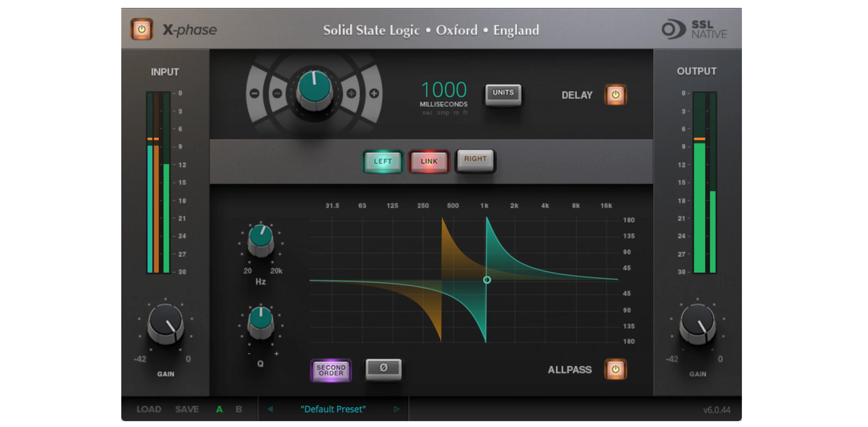Go to next preset with right arrow
868x427 pixels.
[396, 409]
